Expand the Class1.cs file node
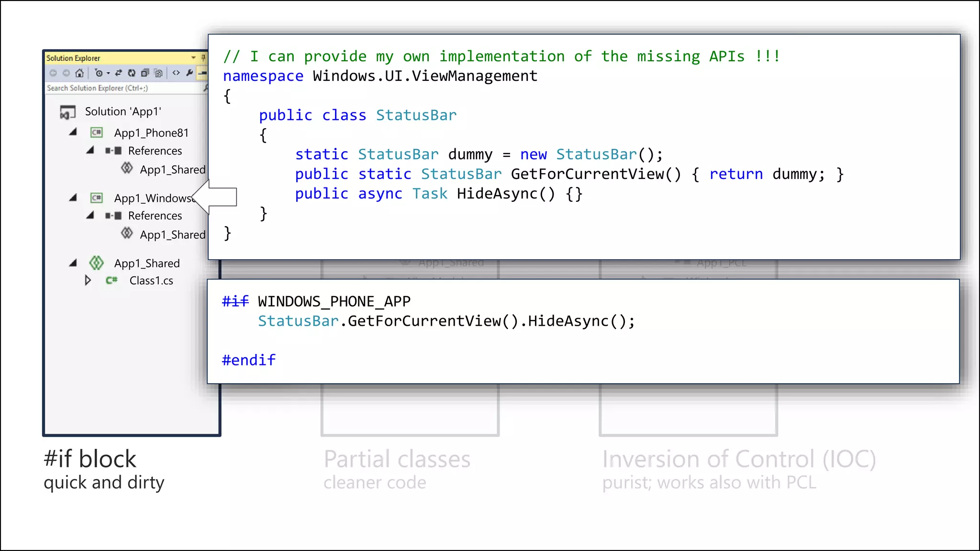 pyautogui.click(x=88, y=280)
